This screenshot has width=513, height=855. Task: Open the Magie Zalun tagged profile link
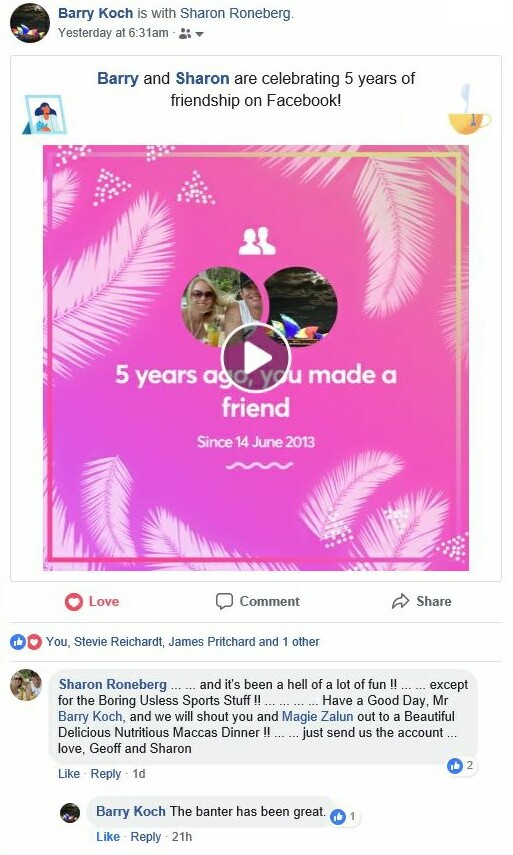(x=317, y=716)
